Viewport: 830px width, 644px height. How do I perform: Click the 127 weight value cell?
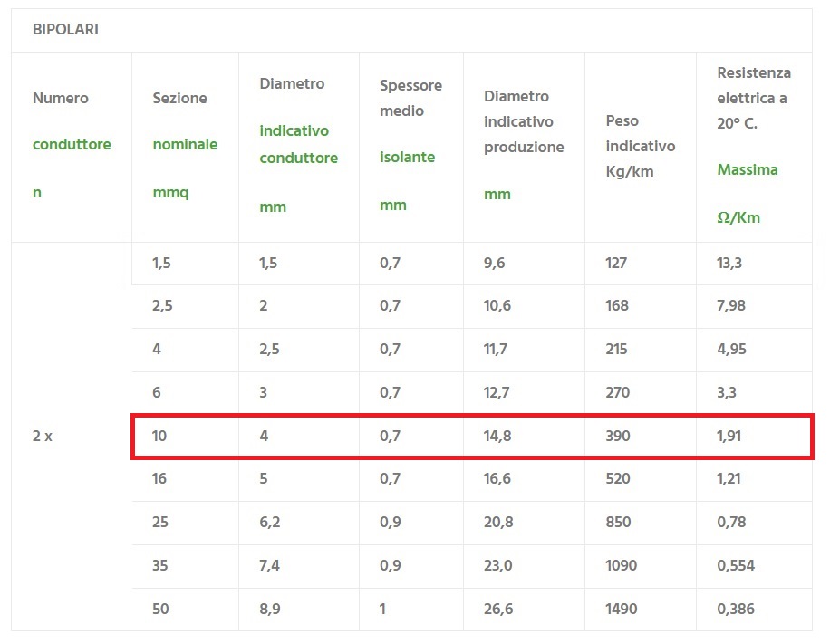click(617, 263)
